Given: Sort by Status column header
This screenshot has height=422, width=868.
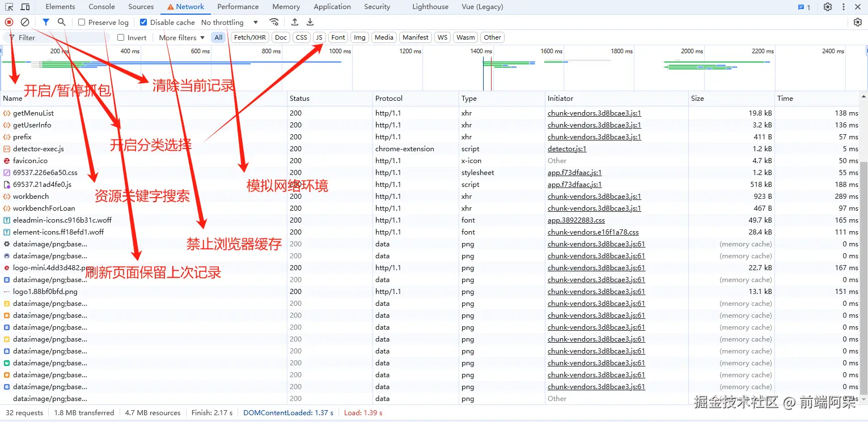Looking at the screenshot, I should [330, 98].
